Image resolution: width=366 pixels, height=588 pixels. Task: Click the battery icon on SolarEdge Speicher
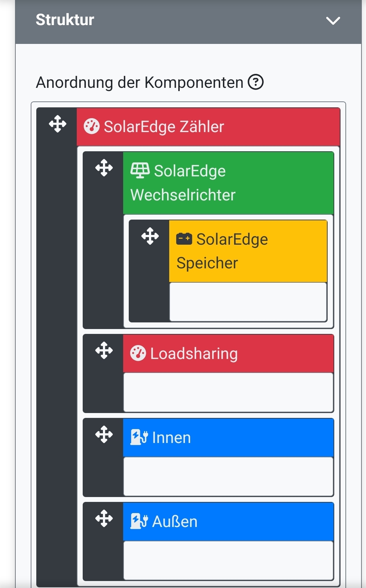(x=184, y=238)
